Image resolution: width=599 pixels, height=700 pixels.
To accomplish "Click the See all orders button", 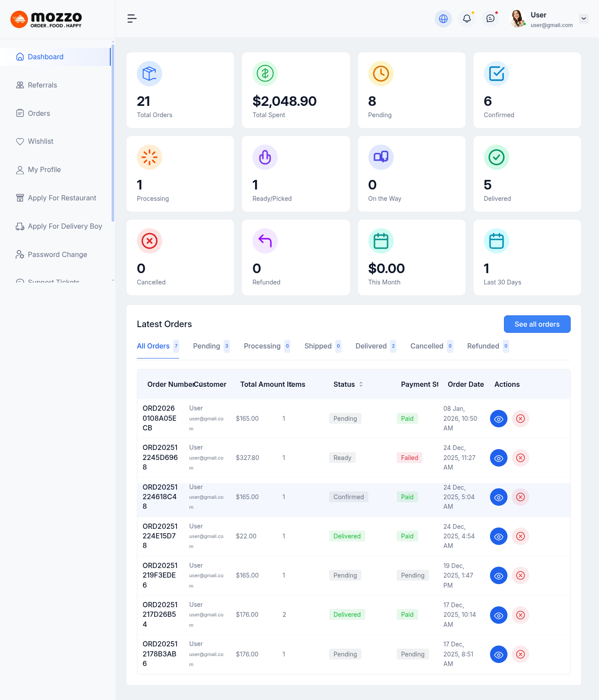I will [x=537, y=324].
